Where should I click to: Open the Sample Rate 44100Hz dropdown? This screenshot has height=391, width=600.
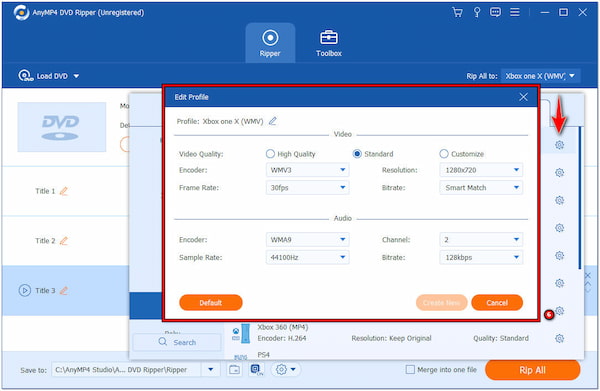point(307,257)
